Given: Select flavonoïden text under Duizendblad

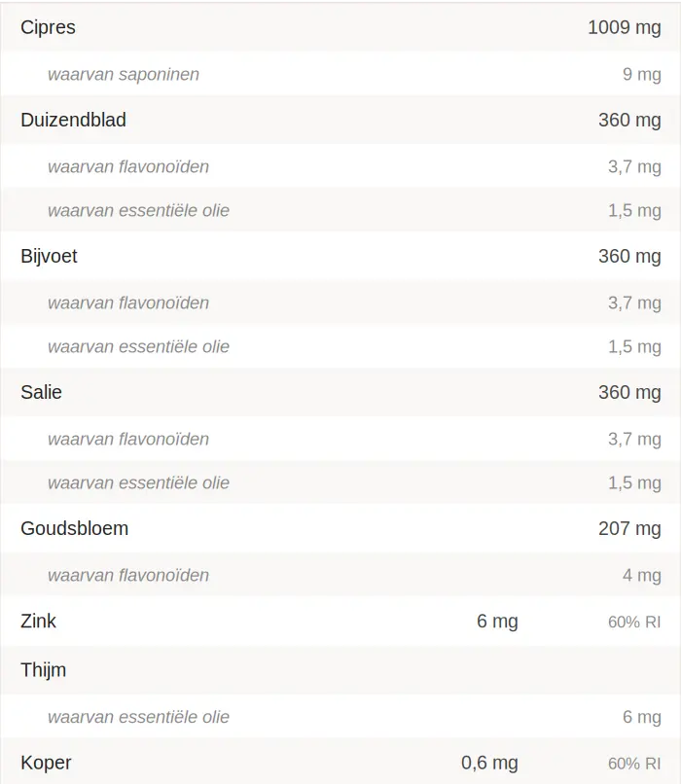Looking at the screenshot, I should [x=128, y=166].
